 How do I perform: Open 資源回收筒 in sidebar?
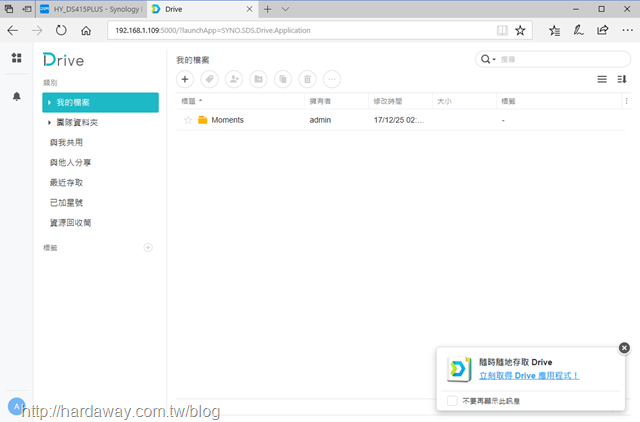(x=70, y=222)
